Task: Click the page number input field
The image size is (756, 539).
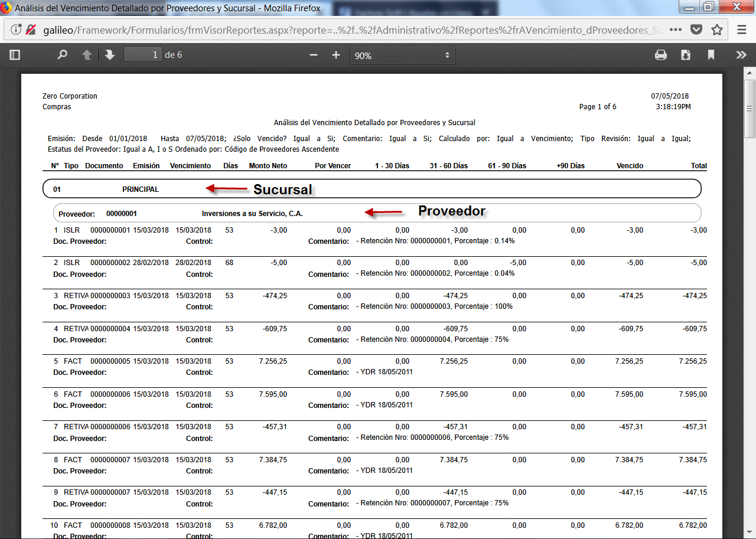Action: (x=142, y=55)
